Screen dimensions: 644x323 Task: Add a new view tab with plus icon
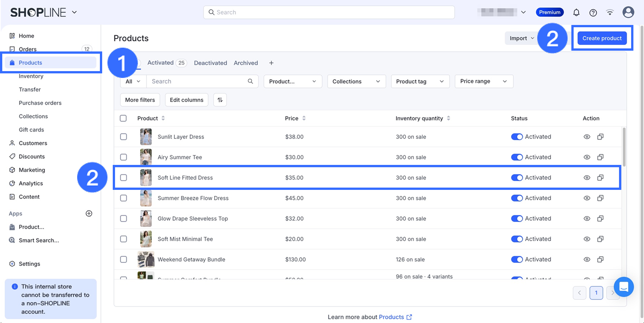[271, 63]
